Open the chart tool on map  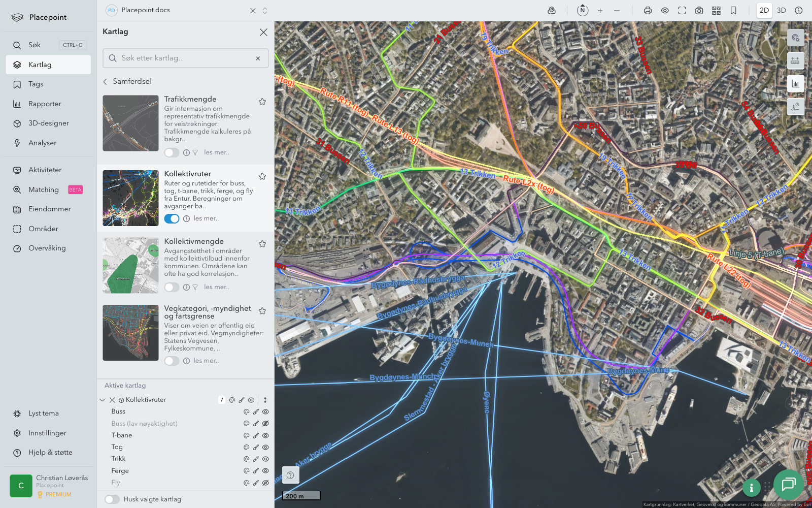click(795, 84)
